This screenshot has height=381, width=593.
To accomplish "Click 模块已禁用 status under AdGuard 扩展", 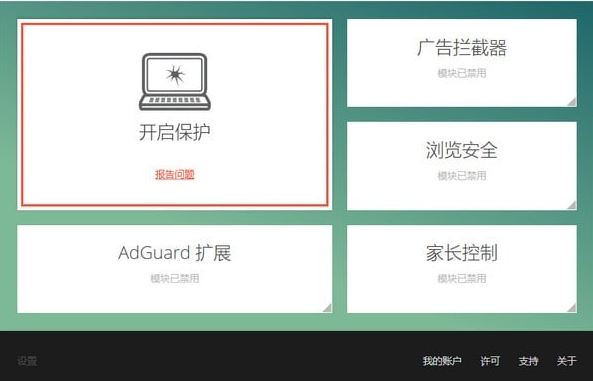I will 175,278.
